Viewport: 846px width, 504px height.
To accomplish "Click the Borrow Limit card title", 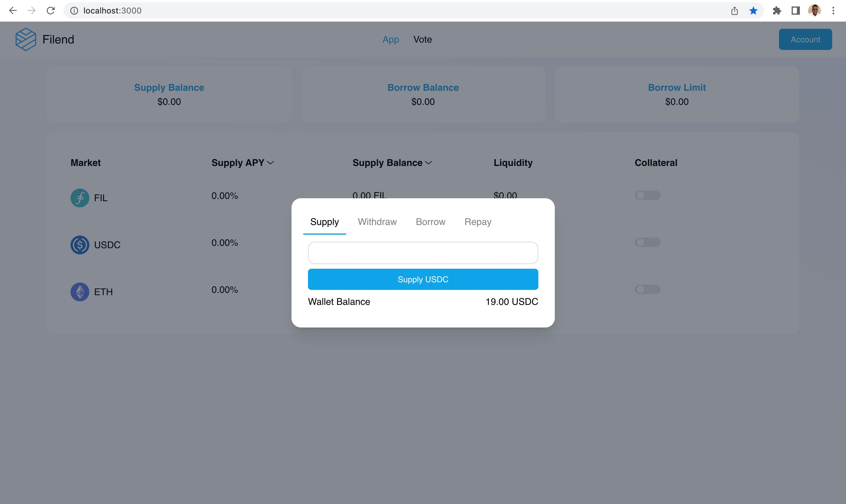I will point(677,87).
